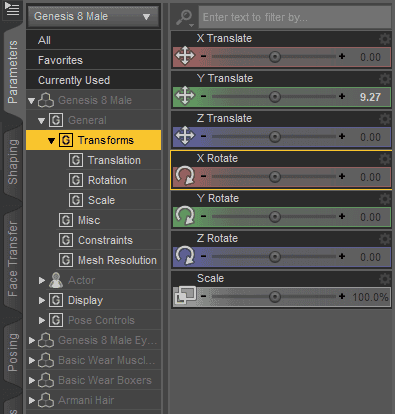Screen dimensions: 395x414
Task: Open the pane options menu icon
Action: (x=12, y=9)
